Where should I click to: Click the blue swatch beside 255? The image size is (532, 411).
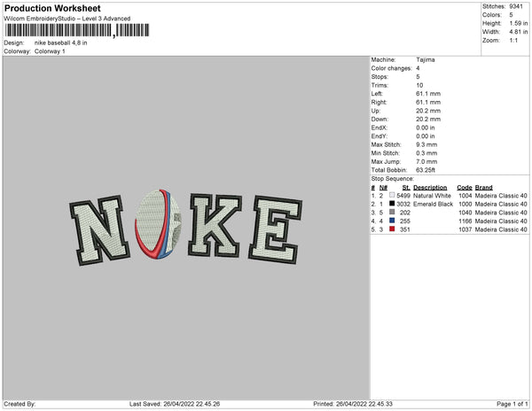click(392, 221)
